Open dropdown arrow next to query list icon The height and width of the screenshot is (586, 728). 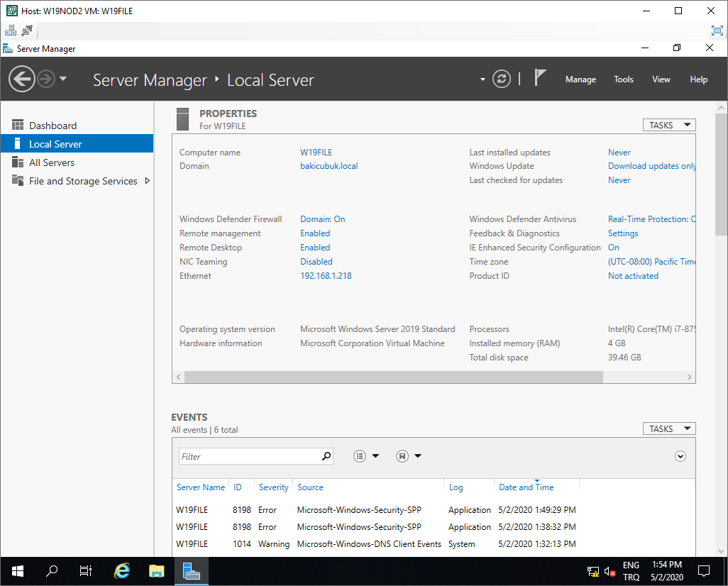coord(375,456)
